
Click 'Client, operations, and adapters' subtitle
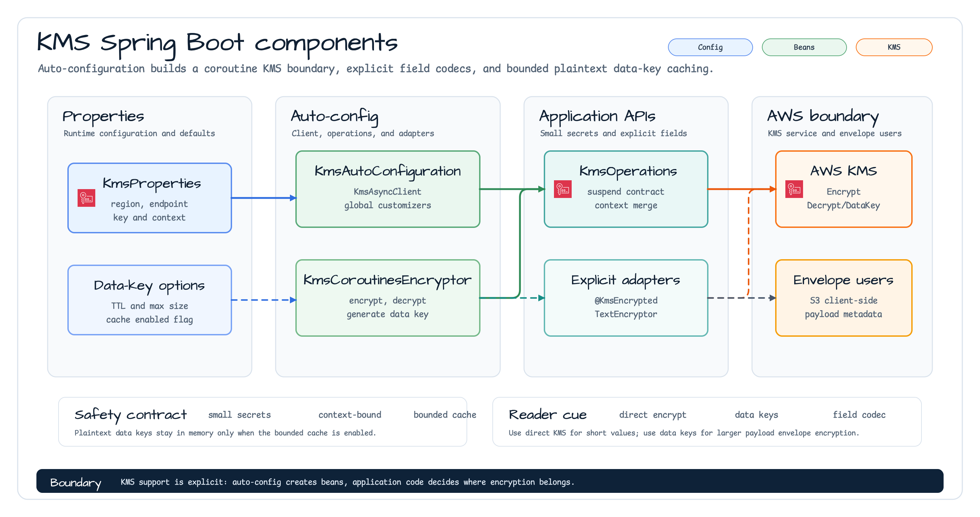pyautogui.click(x=362, y=133)
